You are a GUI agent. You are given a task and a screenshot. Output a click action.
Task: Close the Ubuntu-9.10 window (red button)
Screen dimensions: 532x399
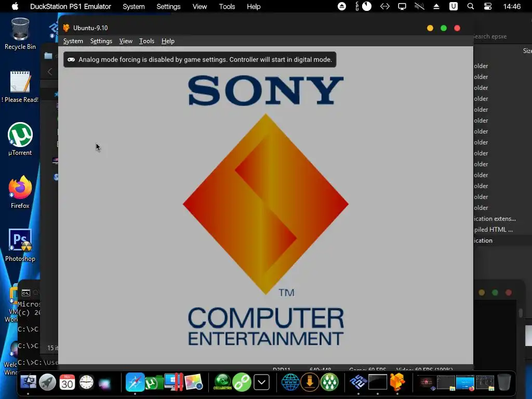457,28
